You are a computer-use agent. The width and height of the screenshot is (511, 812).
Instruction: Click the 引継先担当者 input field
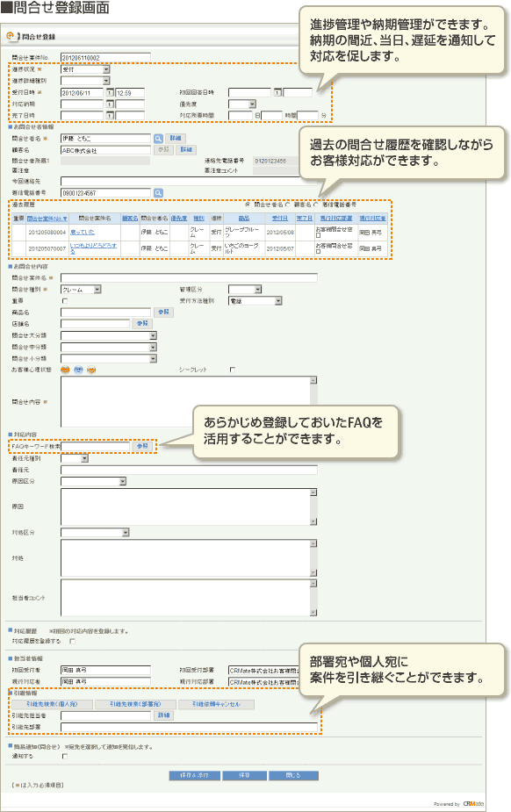[105, 715]
